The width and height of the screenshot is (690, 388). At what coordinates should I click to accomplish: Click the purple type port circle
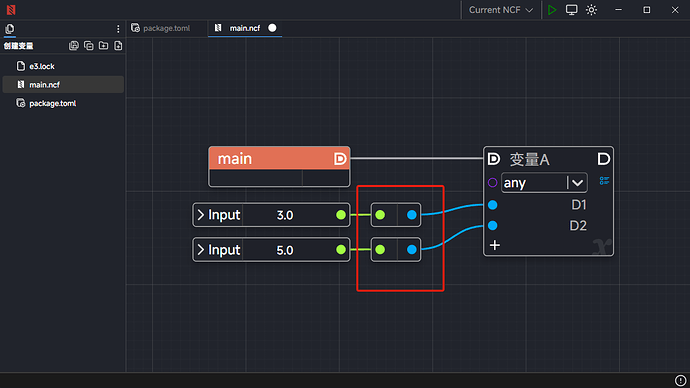coord(492,183)
